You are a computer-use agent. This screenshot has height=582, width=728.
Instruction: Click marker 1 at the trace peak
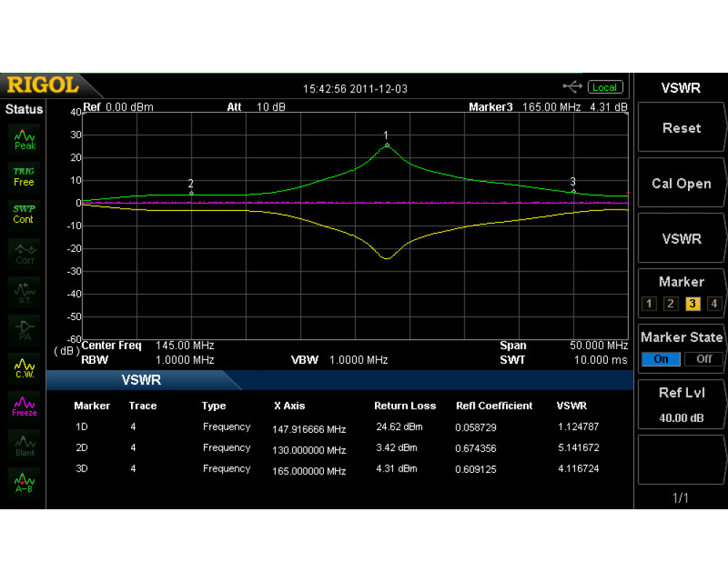pos(387,145)
